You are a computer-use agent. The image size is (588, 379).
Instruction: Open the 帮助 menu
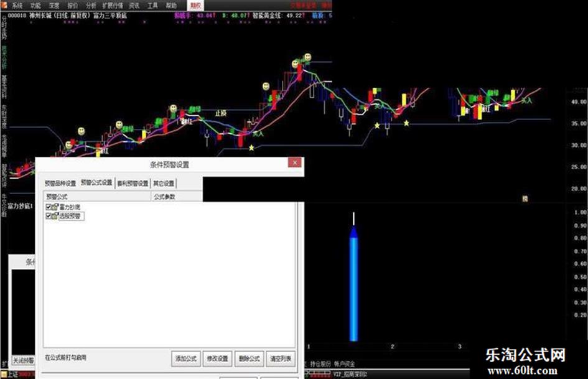(x=171, y=5)
